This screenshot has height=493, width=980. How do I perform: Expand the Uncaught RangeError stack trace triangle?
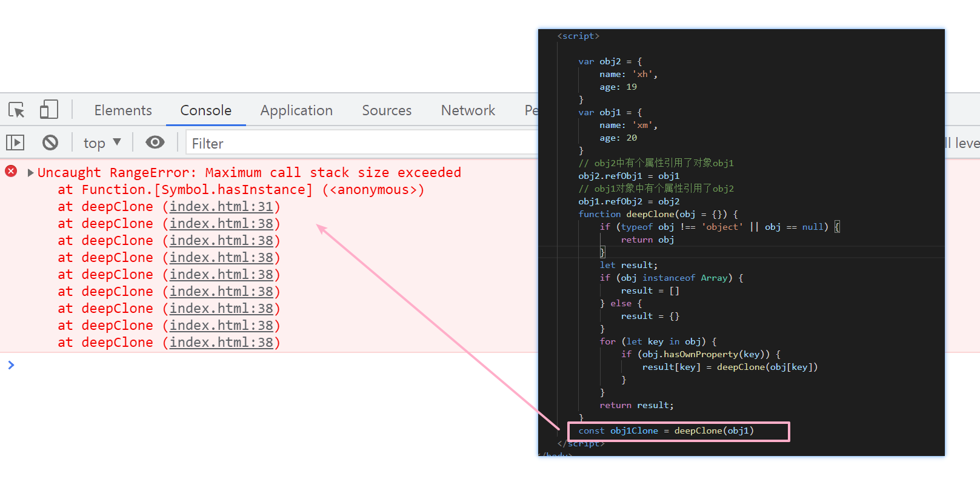pyautogui.click(x=30, y=173)
